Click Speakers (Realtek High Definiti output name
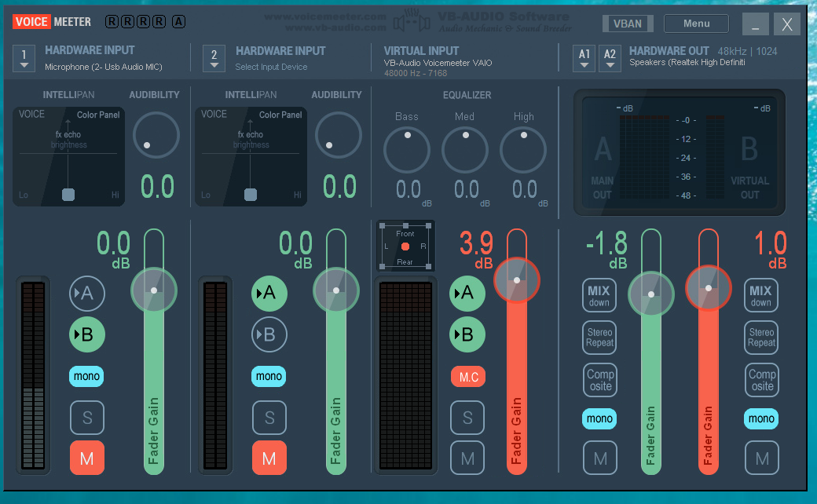 [x=687, y=62]
